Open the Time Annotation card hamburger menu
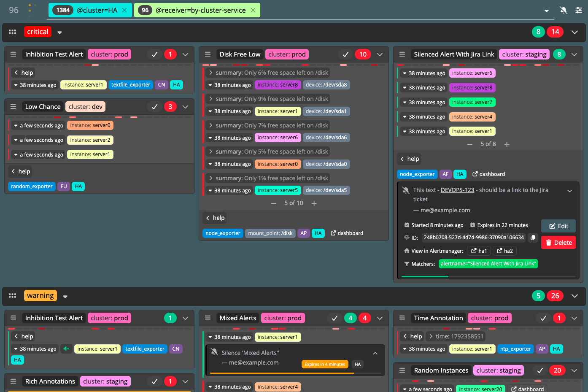 (x=402, y=318)
